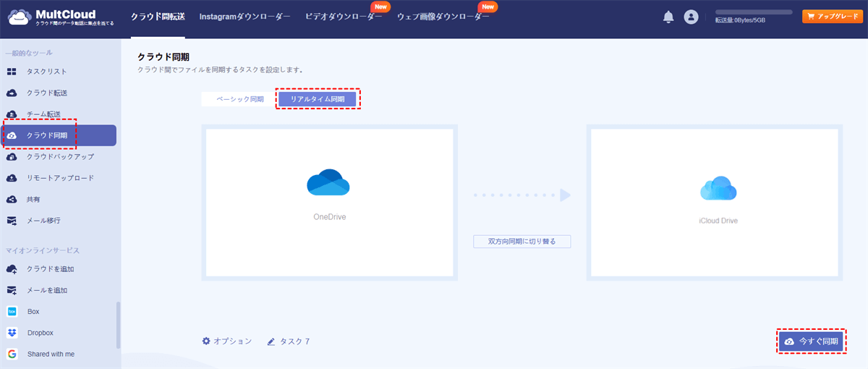Click the リモートアップロード icon
The image size is (868, 369).
[12, 178]
